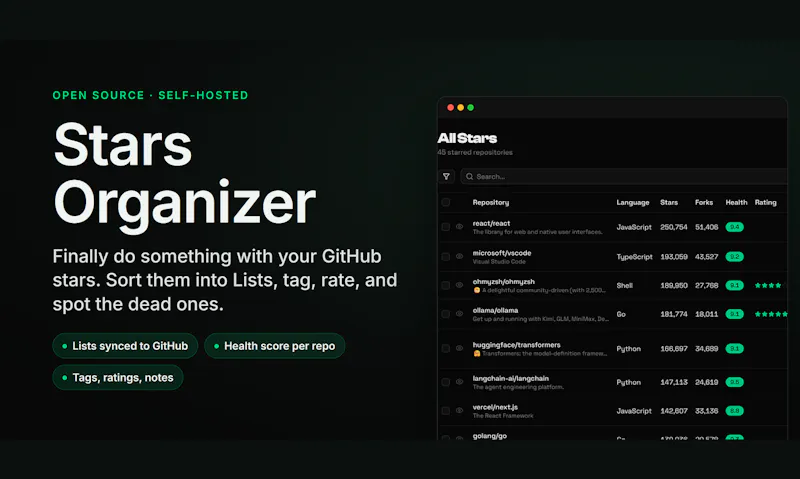Click the red close dot of the All Stars window

point(451,107)
